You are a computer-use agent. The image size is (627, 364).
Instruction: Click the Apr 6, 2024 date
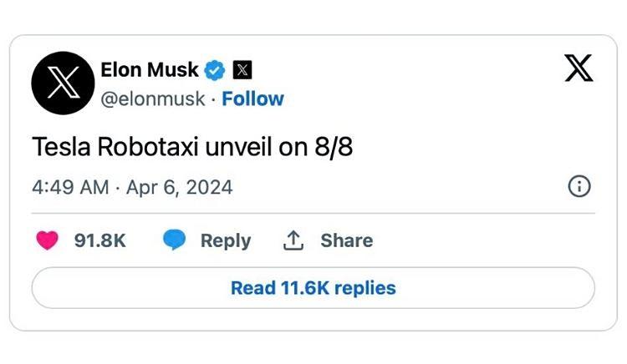tap(179, 187)
